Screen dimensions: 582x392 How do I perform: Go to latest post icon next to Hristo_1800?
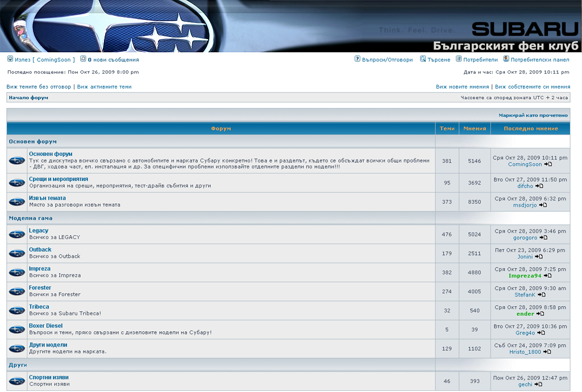(x=547, y=352)
